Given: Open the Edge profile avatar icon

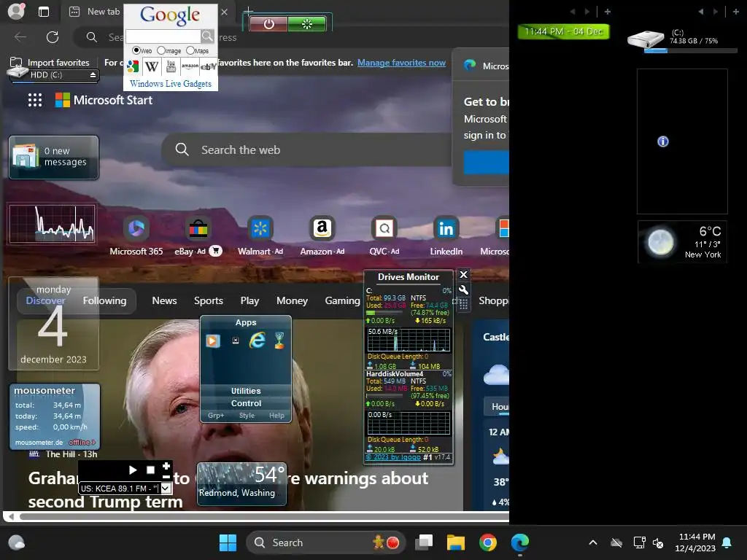Looking at the screenshot, I should (x=16, y=12).
